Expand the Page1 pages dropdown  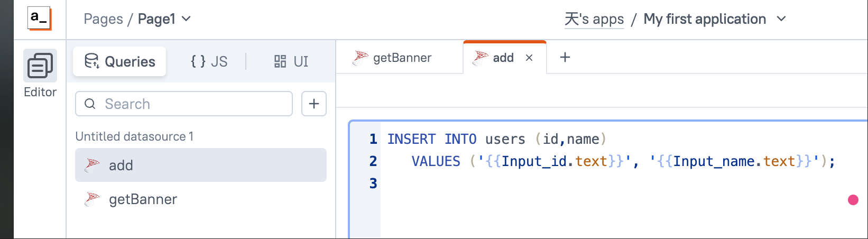coord(164,19)
